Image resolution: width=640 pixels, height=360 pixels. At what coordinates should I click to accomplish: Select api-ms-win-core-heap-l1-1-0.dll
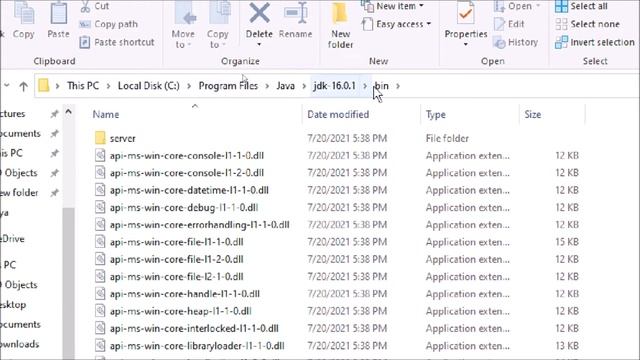coord(180,311)
